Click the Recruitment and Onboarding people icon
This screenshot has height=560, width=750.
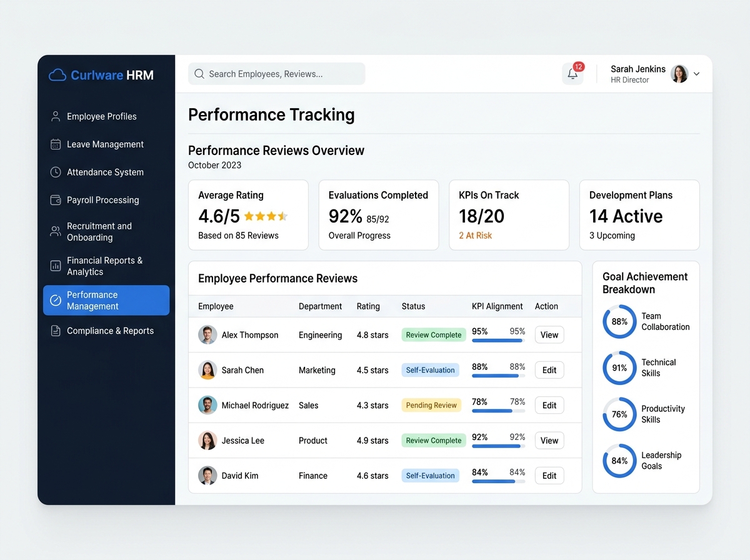(56, 231)
